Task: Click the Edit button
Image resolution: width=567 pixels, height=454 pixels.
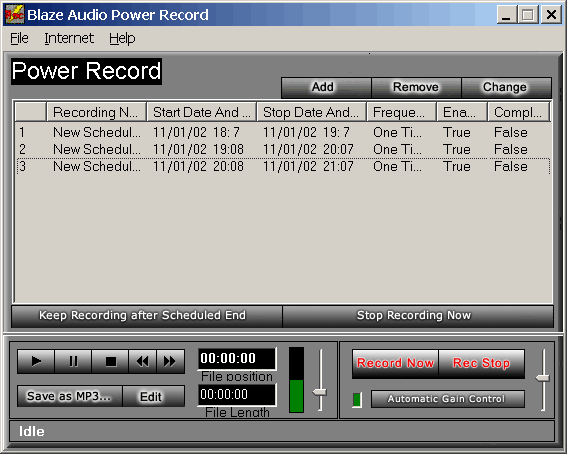Action: 154,397
